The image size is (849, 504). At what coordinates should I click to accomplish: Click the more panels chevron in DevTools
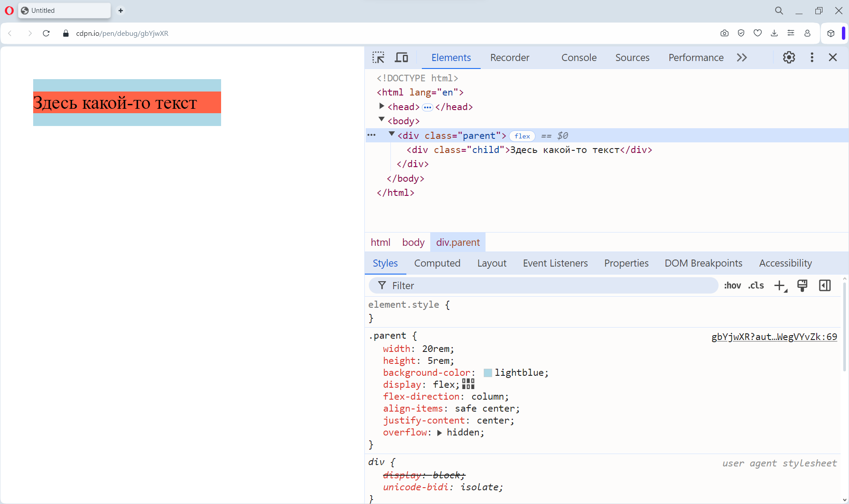[742, 57]
